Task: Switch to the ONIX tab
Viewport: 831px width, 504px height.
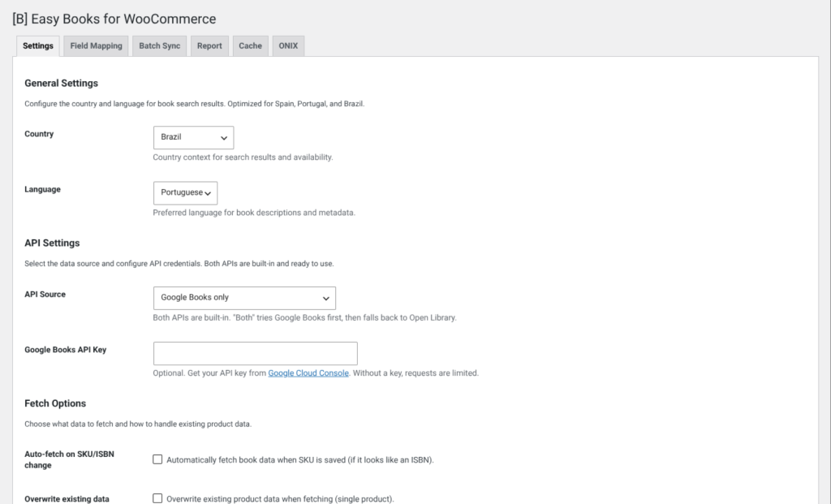Action: pos(288,46)
